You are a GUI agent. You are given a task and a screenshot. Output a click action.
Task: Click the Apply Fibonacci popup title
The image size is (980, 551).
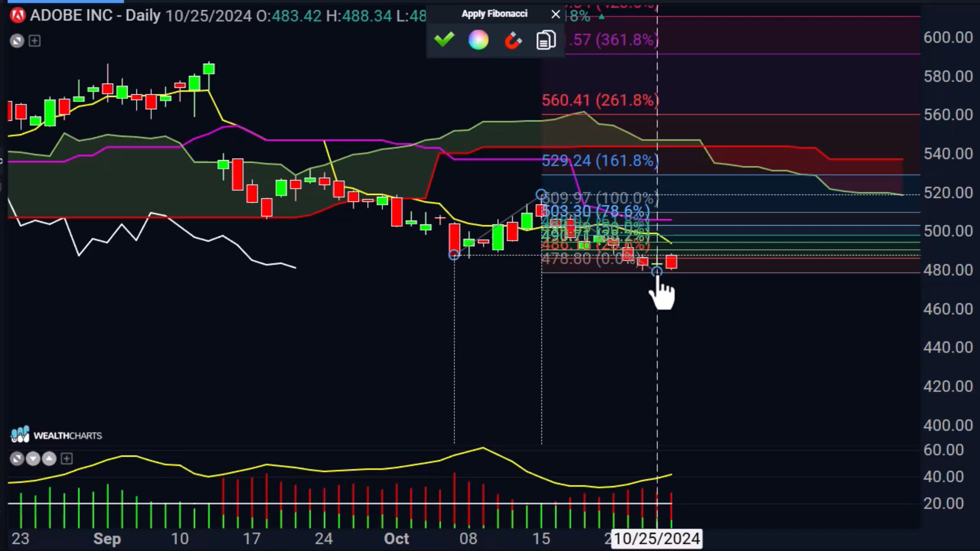coord(495,14)
